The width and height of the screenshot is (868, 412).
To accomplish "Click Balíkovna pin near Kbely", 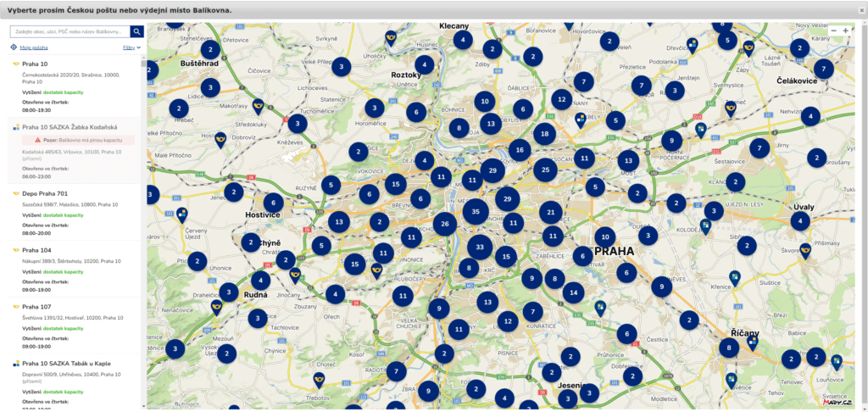I will pos(581,120).
